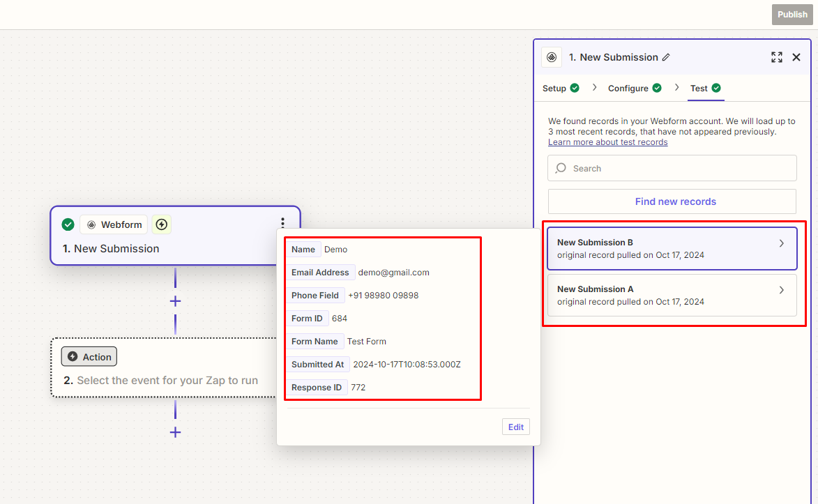Click the Configure tab green checkmark
818x504 pixels.
(x=657, y=88)
